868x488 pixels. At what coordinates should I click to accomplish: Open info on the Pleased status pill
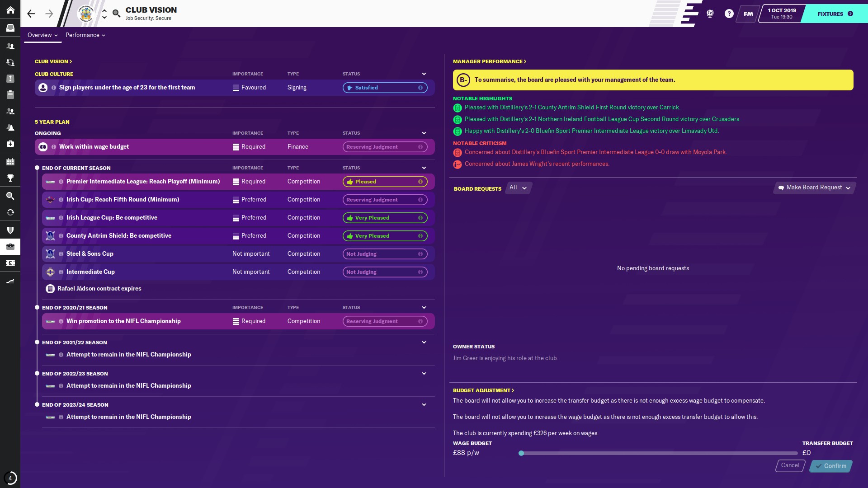(420, 182)
